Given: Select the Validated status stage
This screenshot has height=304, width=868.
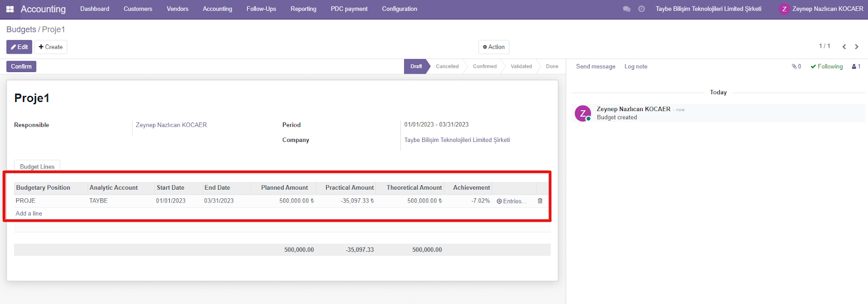Looking at the screenshot, I should click(x=521, y=67).
